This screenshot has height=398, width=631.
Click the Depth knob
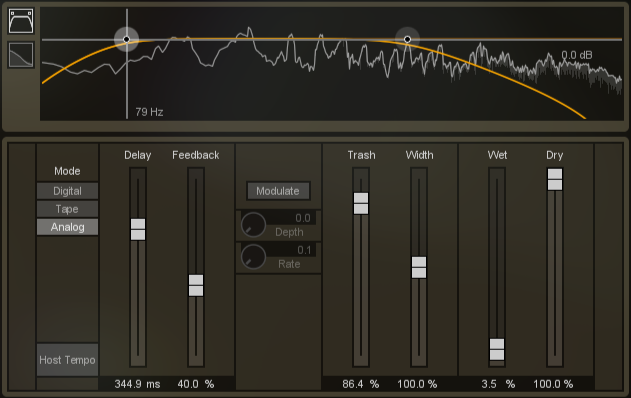tap(253, 225)
